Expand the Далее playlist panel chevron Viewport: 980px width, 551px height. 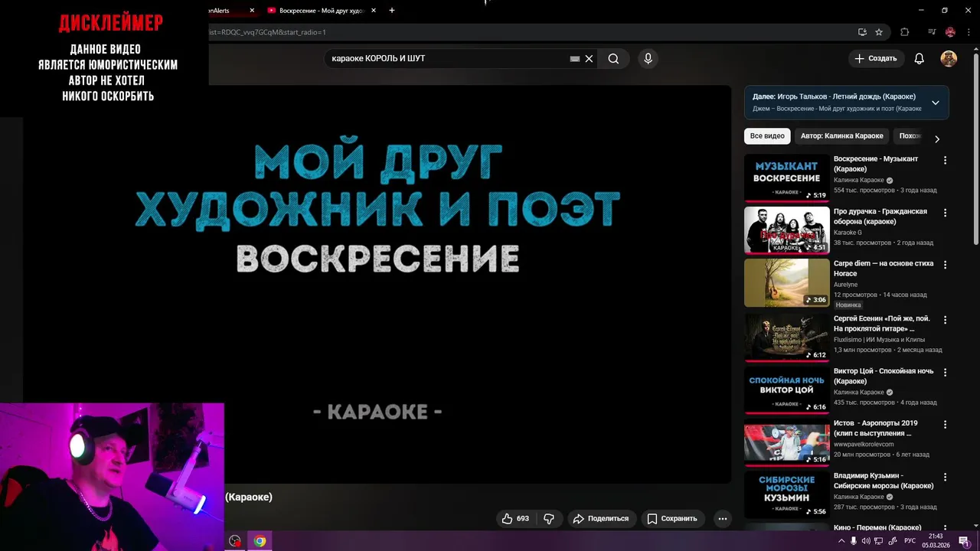935,103
